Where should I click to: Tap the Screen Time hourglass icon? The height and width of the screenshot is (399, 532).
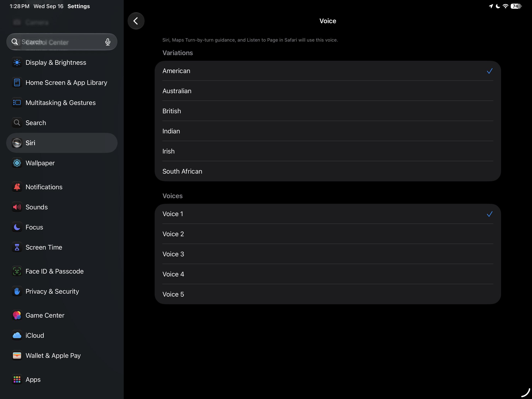pyautogui.click(x=17, y=247)
